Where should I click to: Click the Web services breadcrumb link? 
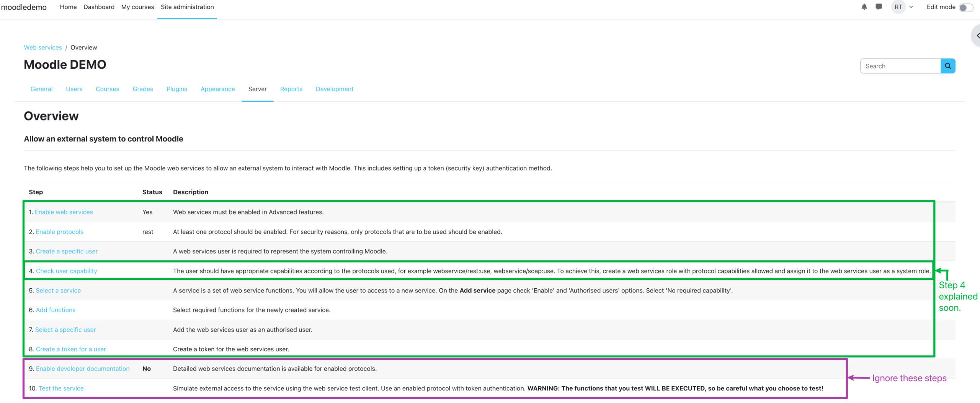(43, 47)
